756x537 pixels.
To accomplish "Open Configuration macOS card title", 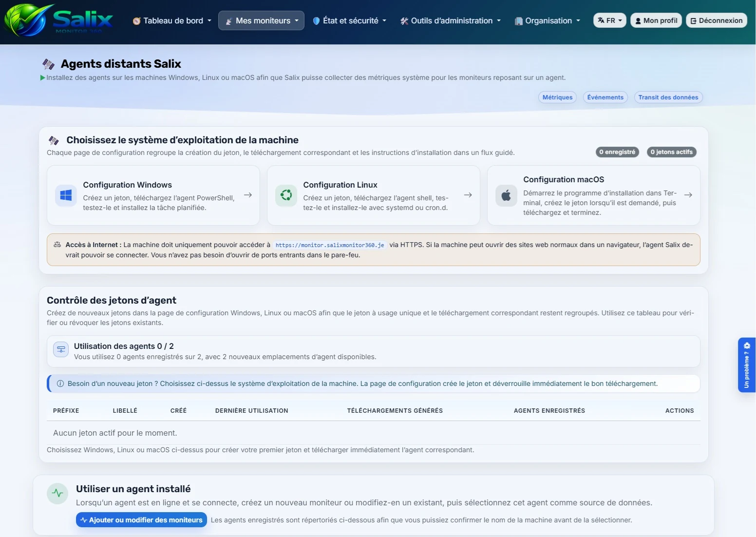I will click(564, 180).
